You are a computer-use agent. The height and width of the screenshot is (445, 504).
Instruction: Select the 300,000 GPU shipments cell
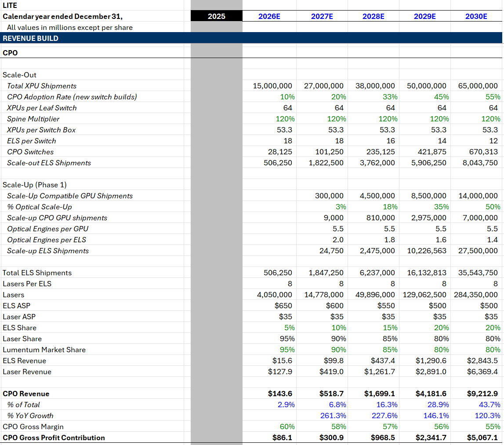pos(329,196)
